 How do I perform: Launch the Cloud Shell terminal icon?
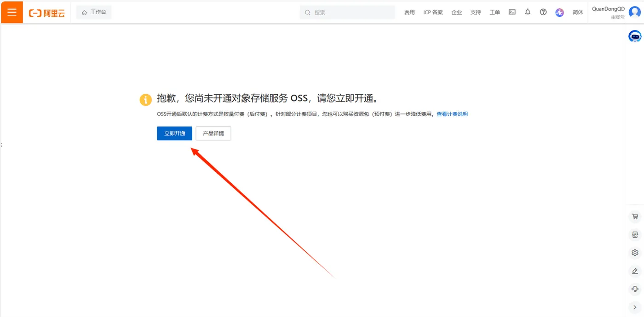512,12
